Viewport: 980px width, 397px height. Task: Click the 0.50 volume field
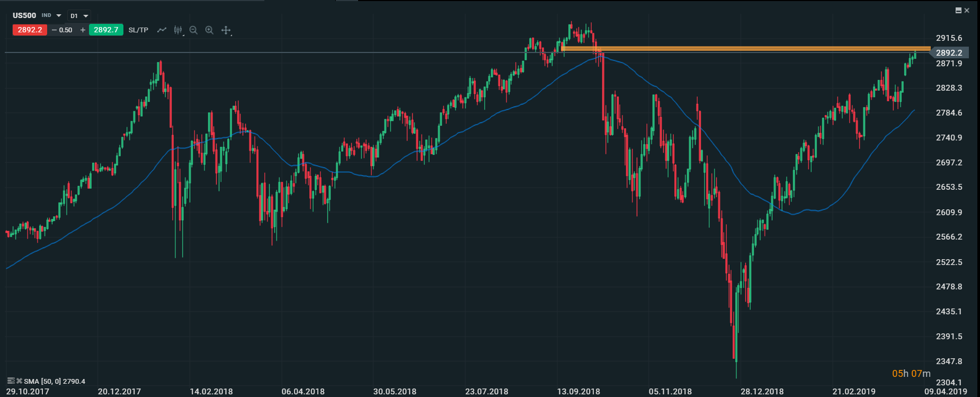click(66, 30)
